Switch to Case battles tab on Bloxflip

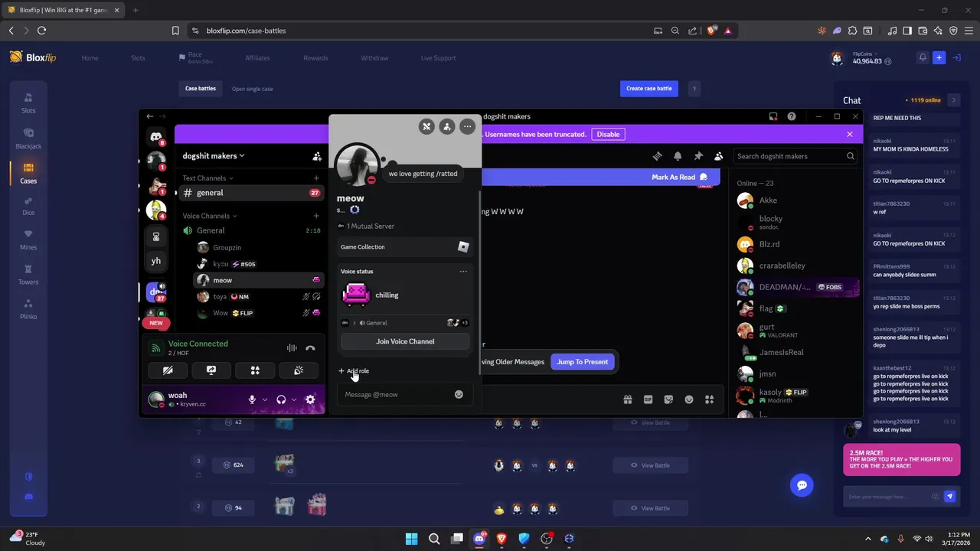click(201, 89)
